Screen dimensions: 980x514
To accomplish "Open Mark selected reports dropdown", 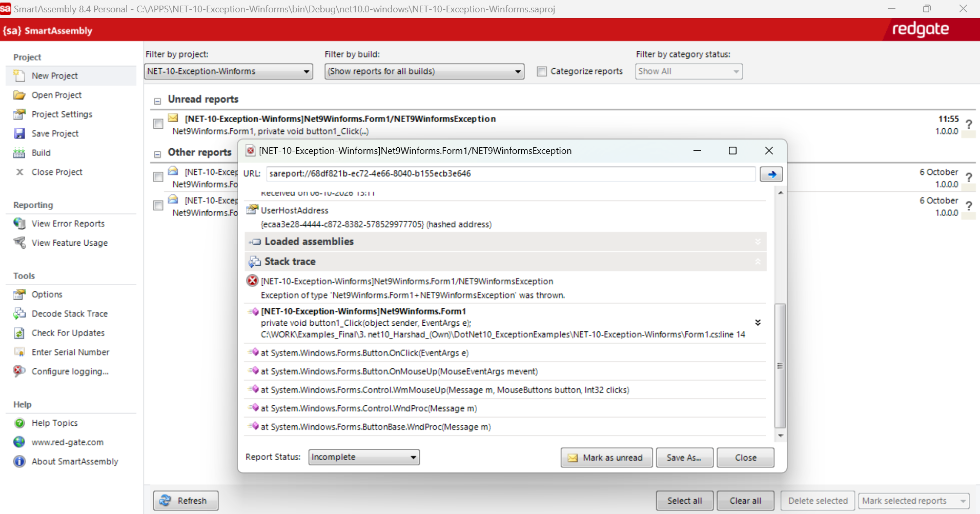I will 914,501.
